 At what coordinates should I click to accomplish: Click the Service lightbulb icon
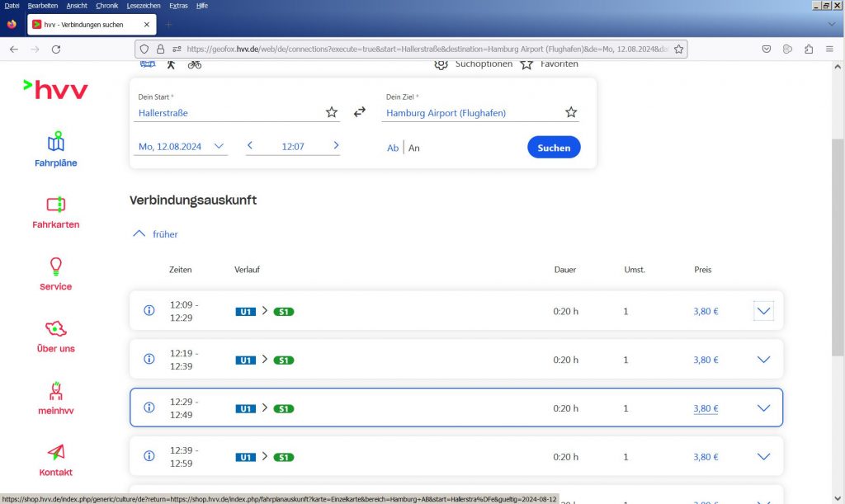56,266
